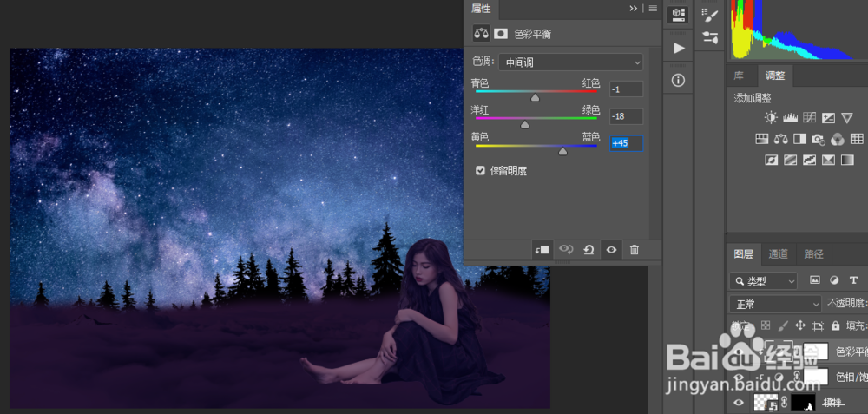Add a Vibrance adjustment (triangle icon)
The width and height of the screenshot is (868, 414).
click(x=847, y=117)
